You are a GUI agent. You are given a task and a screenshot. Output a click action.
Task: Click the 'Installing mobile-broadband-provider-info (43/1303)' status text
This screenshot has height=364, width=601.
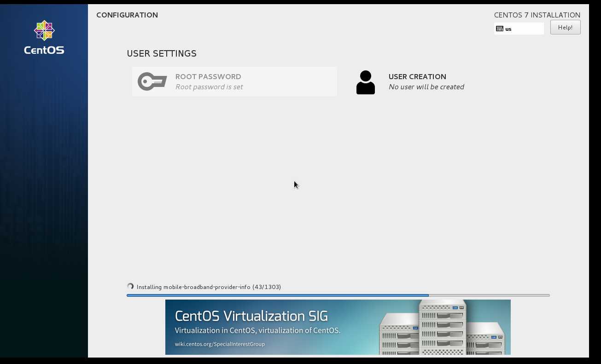point(209,287)
